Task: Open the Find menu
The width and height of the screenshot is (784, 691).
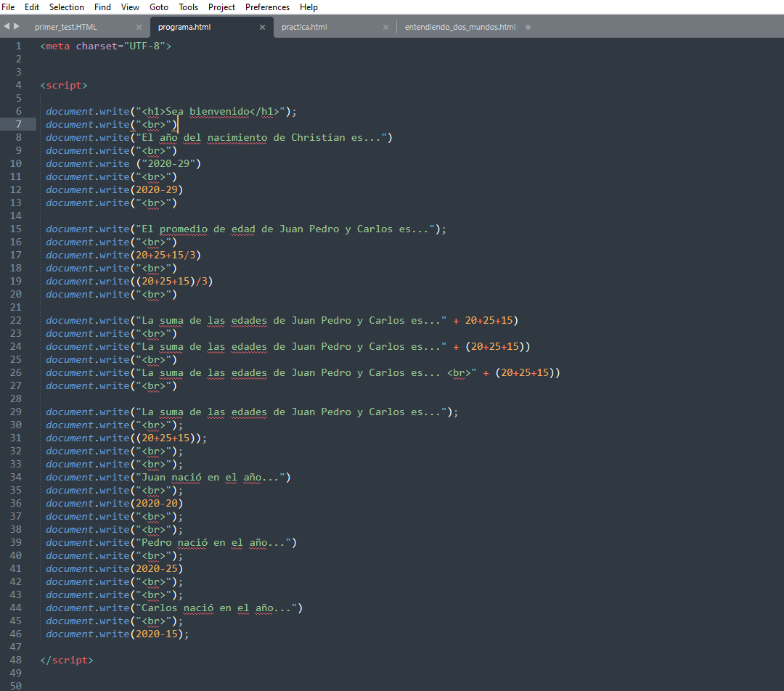Action: 103,7
